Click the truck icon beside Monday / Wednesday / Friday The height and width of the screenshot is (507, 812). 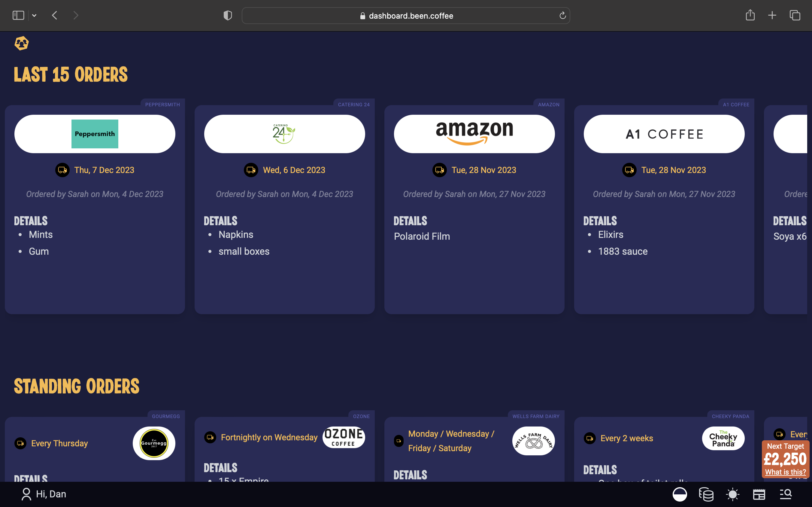[398, 441]
